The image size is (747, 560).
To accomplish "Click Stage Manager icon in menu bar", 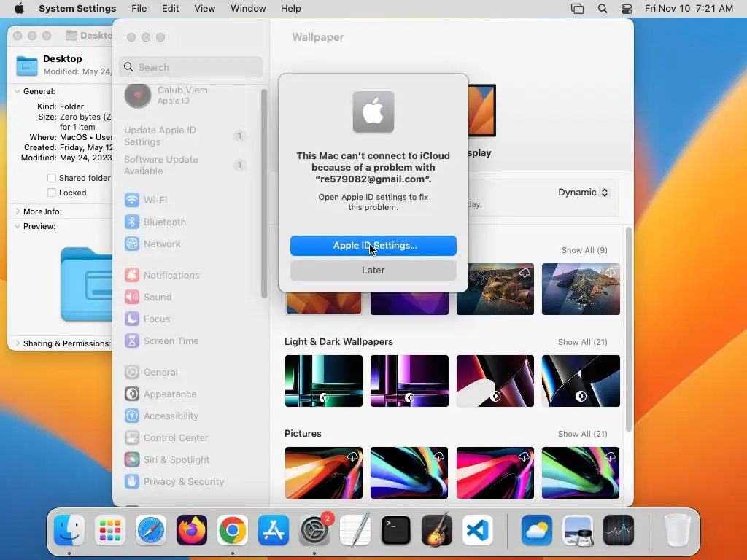I will [x=578, y=9].
